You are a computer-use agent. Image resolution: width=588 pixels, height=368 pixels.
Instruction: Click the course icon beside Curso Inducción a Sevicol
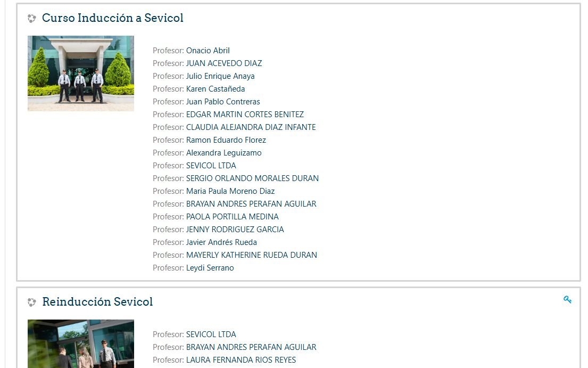(x=31, y=18)
